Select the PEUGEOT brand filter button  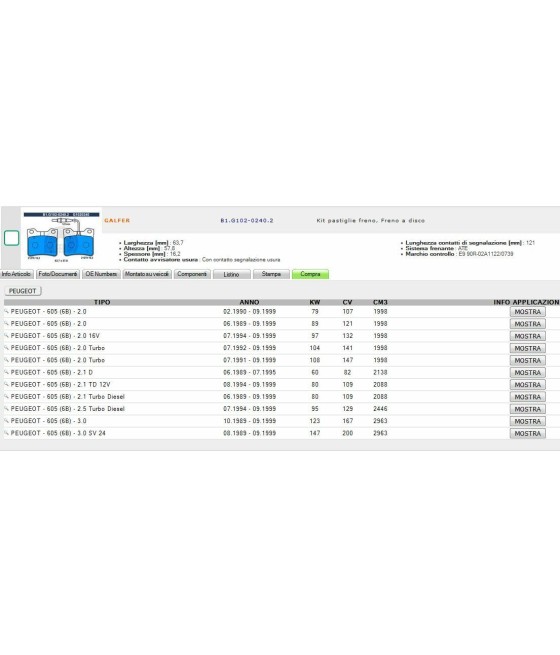click(23, 291)
